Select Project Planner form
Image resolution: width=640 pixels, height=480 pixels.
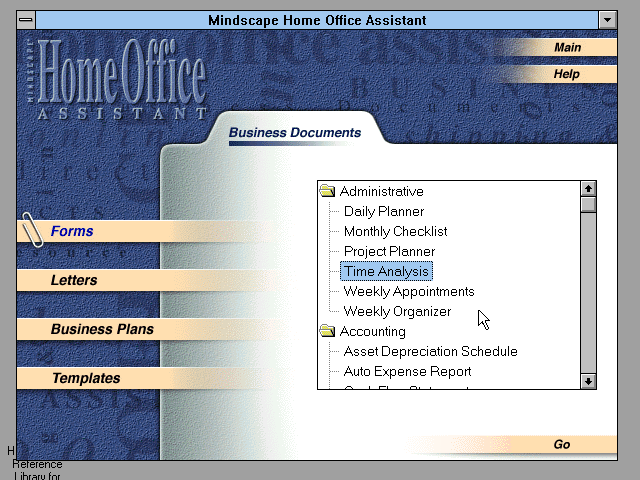(x=389, y=251)
